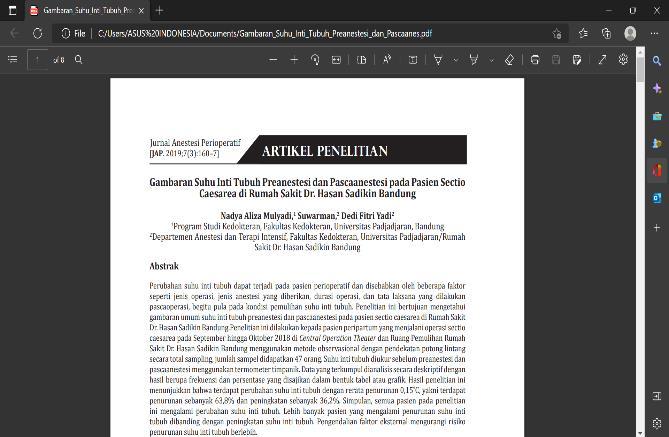Click author name Nadya Aliza Mulyadi
This screenshot has width=669, height=437.
point(257,216)
